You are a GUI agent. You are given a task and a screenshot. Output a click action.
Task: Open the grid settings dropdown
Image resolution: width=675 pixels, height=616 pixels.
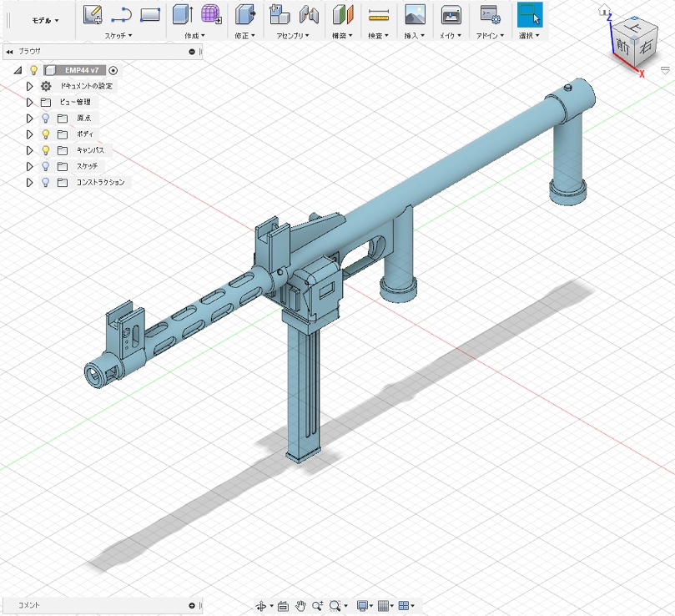(x=385, y=606)
